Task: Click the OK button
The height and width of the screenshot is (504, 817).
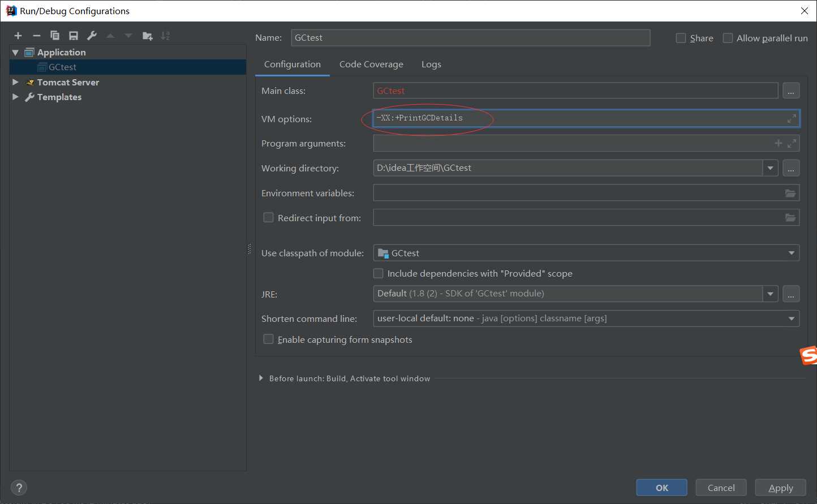Action: point(662,488)
